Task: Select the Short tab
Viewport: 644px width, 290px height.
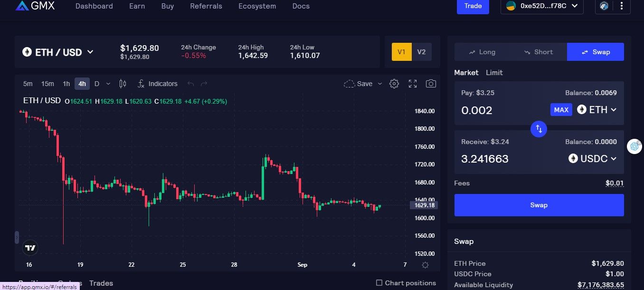Action: 539,52
